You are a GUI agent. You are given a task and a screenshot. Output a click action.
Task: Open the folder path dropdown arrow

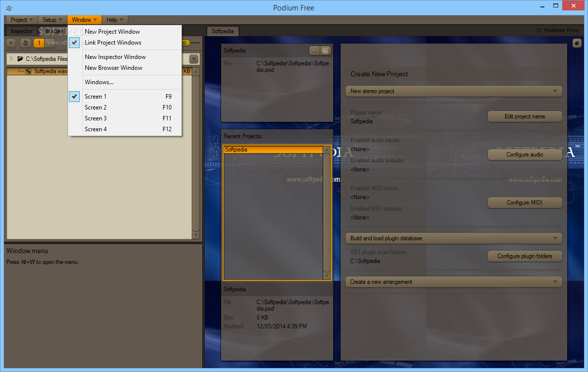point(194,59)
